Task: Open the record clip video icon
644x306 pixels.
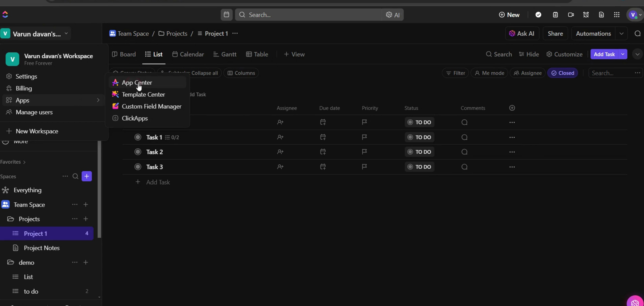Action: (571, 15)
